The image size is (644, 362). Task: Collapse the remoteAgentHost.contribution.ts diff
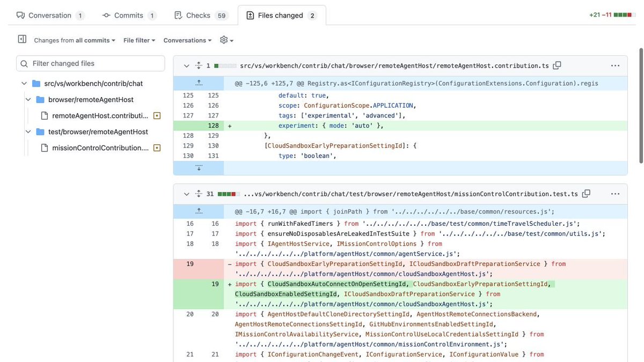click(186, 65)
